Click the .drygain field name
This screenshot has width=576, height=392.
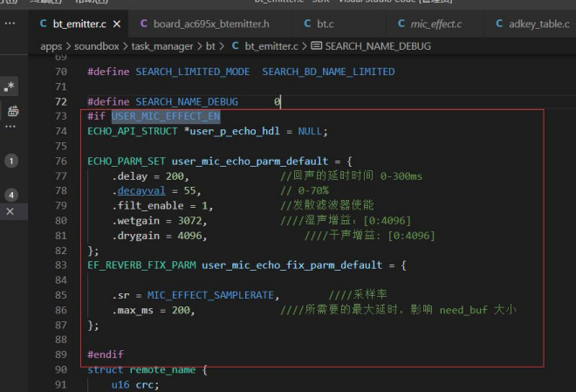coord(136,236)
